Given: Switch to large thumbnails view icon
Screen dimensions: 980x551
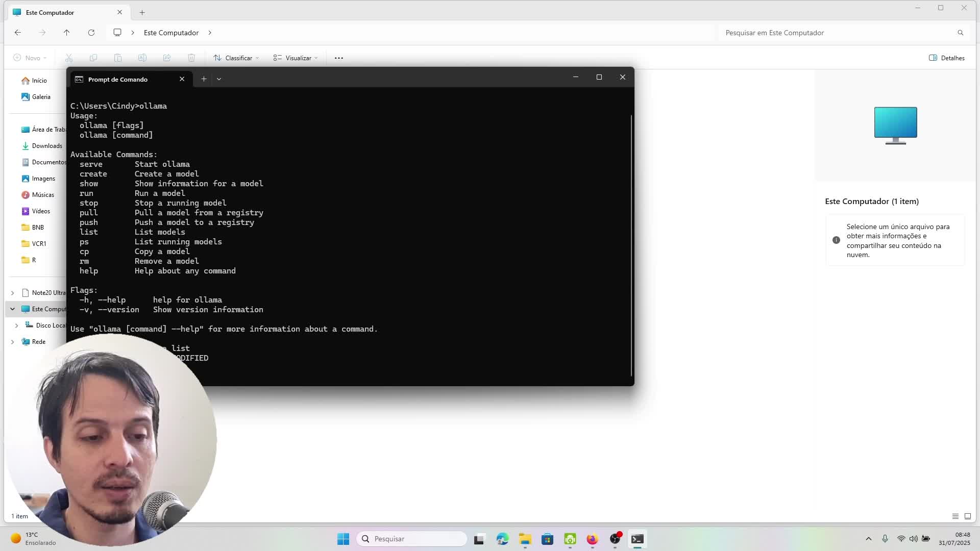Looking at the screenshot, I should coord(967,516).
